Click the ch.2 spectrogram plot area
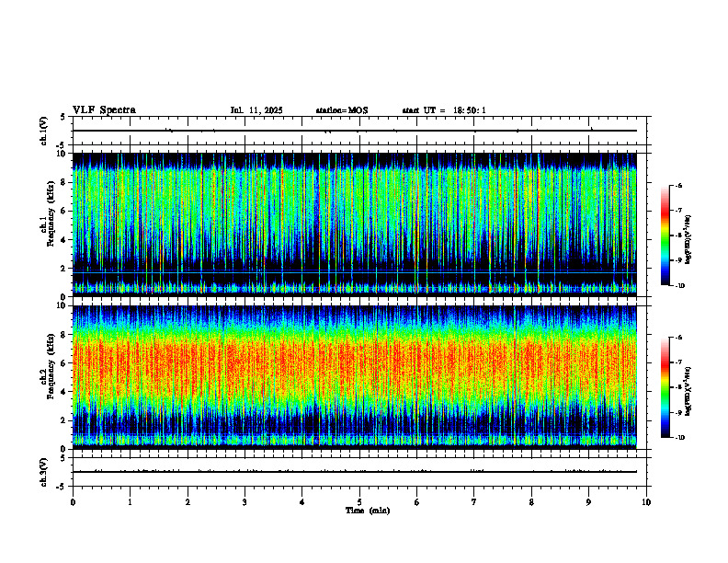 click(x=355, y=377)
